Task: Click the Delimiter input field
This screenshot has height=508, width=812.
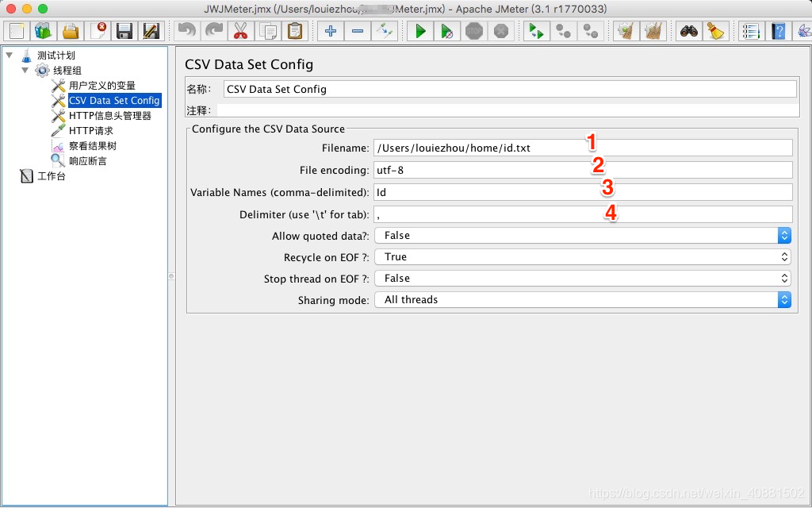Action: [x=583, y=214]
